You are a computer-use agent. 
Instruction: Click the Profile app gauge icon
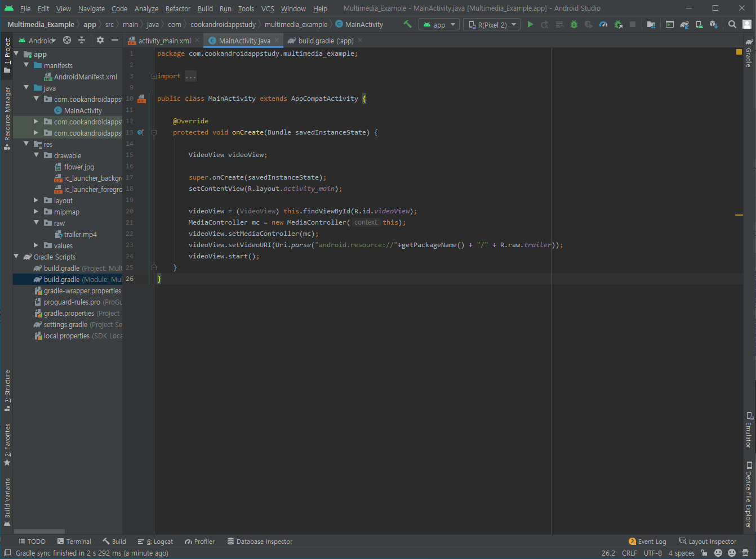[603, 24]
